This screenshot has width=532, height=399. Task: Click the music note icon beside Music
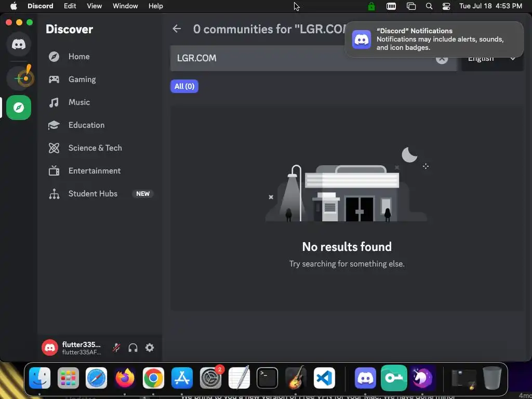coord(54,102)
